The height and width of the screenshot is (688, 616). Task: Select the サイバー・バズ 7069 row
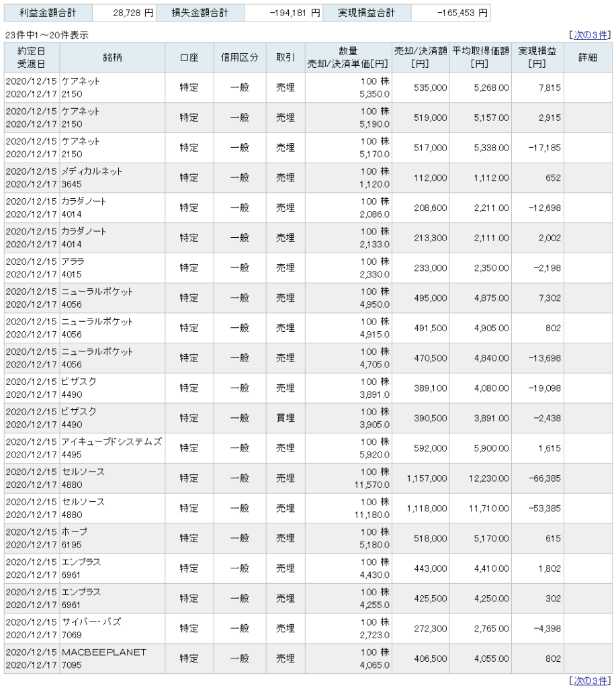pyautogui.click(x=308, y=628)
